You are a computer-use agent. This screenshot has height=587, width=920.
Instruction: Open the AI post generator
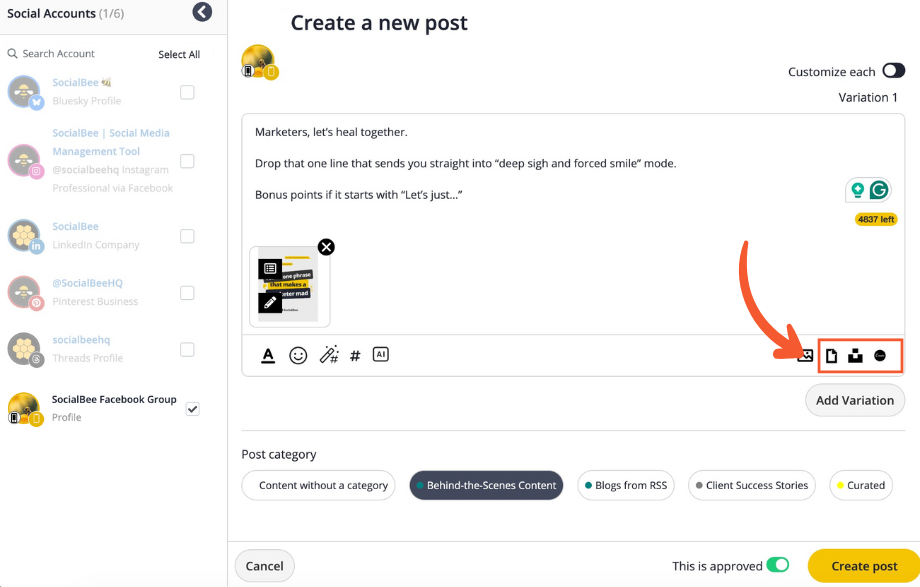click(x=380, y=354)
